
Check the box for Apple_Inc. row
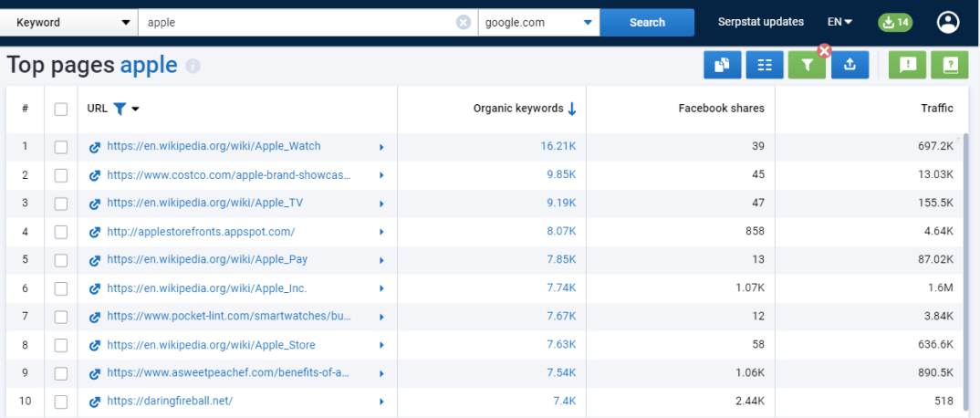pos(60,289)
